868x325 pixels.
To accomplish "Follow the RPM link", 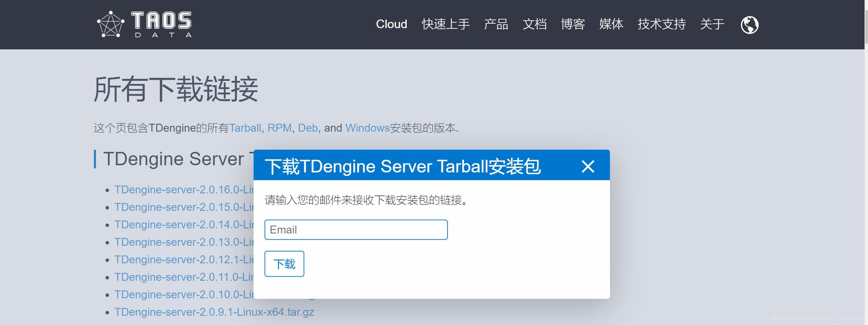I will 279,128.
